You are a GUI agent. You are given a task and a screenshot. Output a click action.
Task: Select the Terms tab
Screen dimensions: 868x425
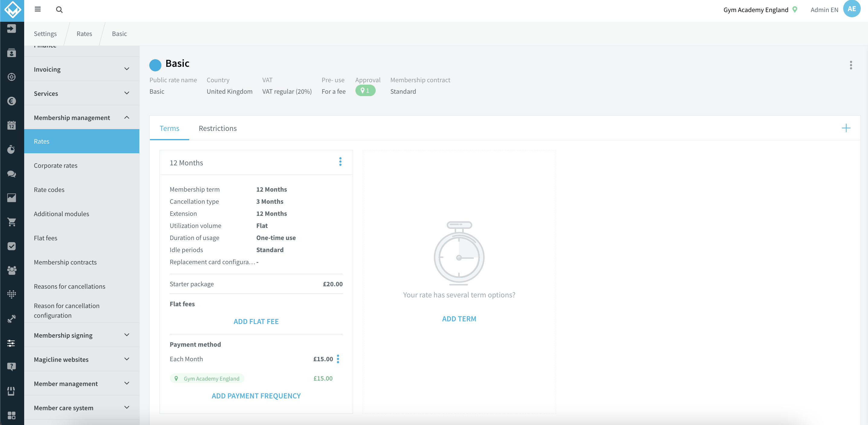tap(170, 128)
